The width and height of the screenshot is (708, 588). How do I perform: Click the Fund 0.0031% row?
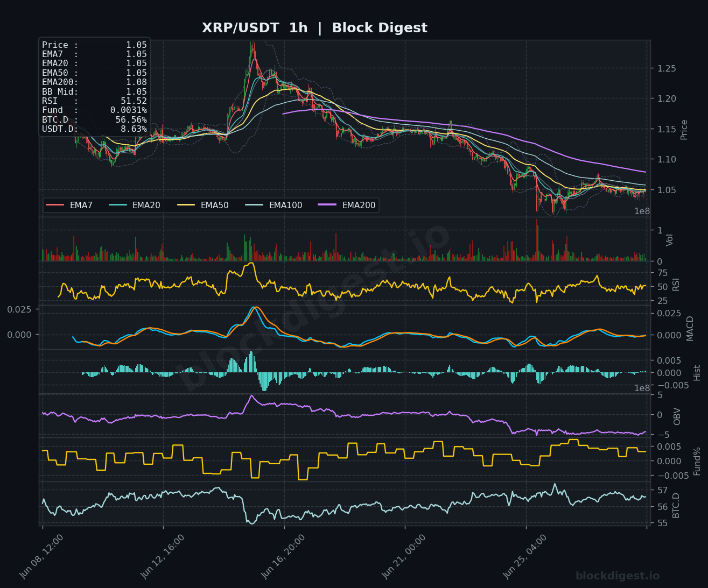94,110
